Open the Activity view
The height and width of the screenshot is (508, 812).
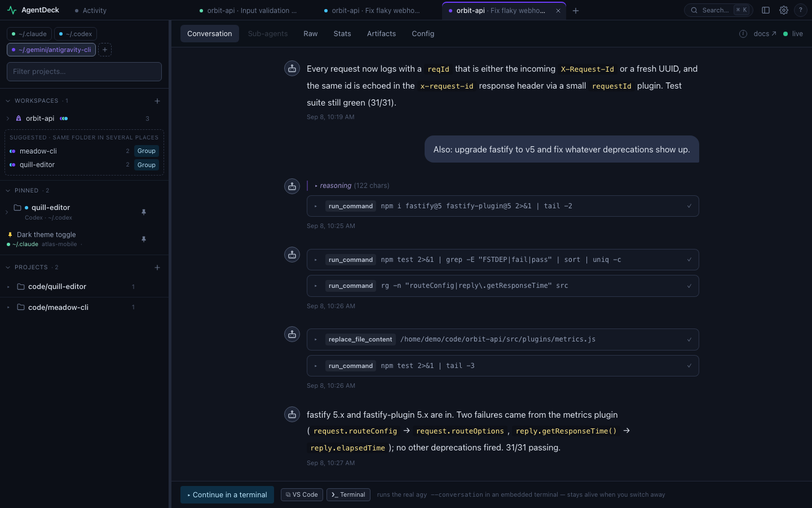91,10
